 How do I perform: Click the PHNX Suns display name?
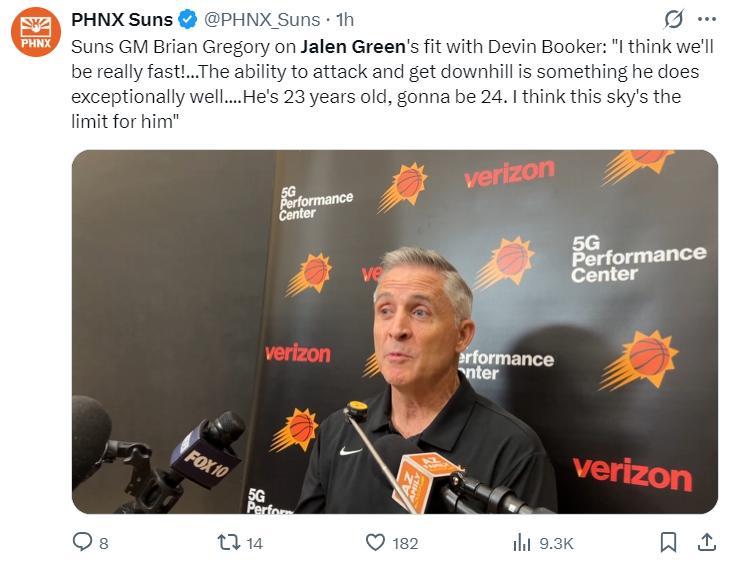(x=122, y=19)
